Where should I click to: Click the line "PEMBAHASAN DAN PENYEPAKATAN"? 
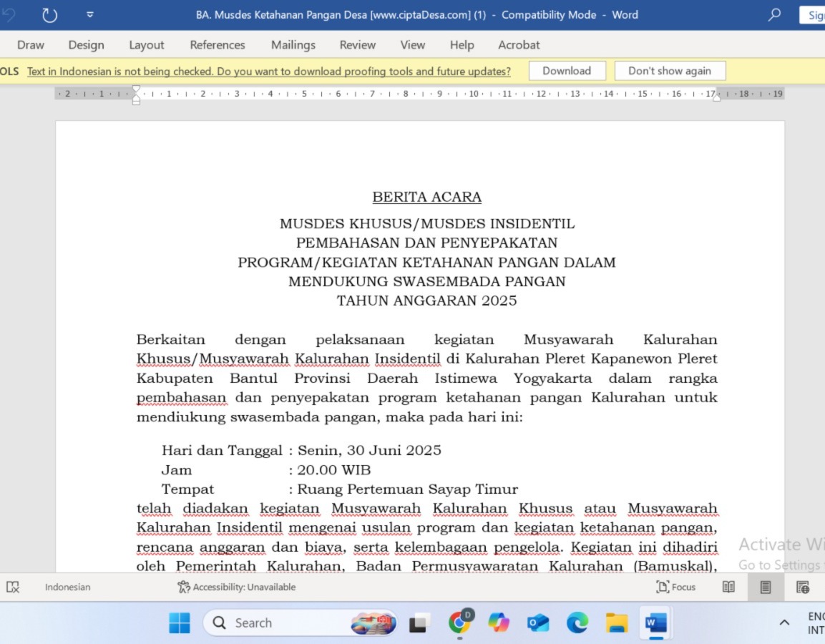pos(426,243)
